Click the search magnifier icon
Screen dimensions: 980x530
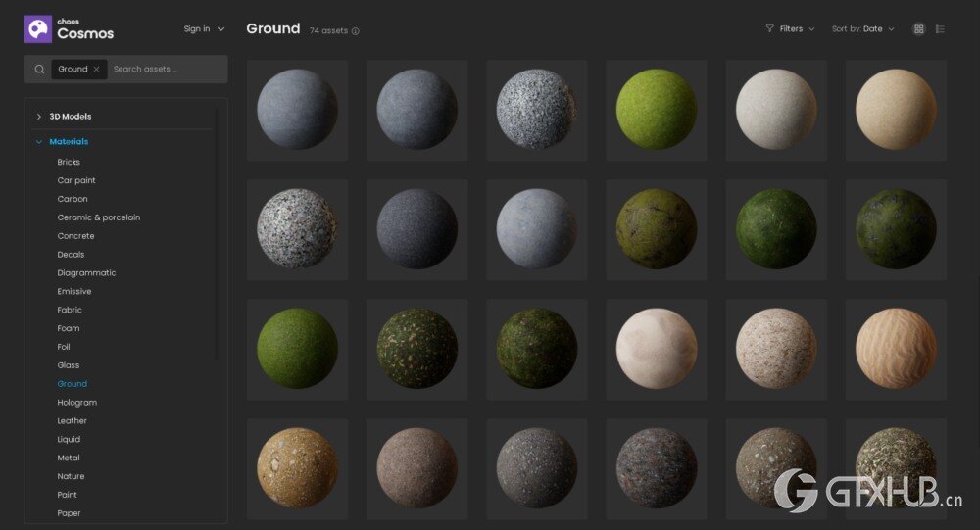[x=39, y=70]
